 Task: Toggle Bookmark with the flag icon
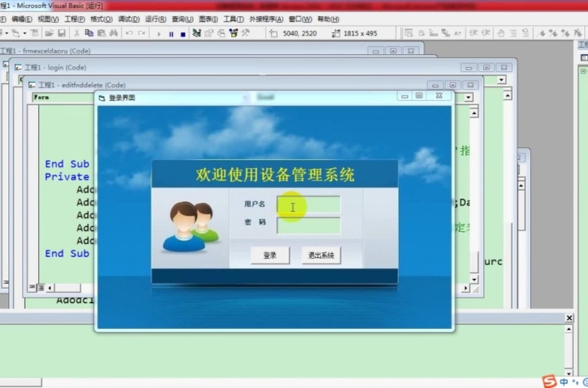pyautogui.click(x=541, y=33)
